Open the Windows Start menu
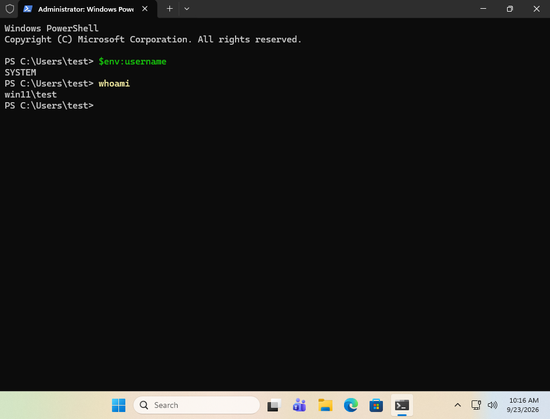550x419 pixels. pos(119,405)
